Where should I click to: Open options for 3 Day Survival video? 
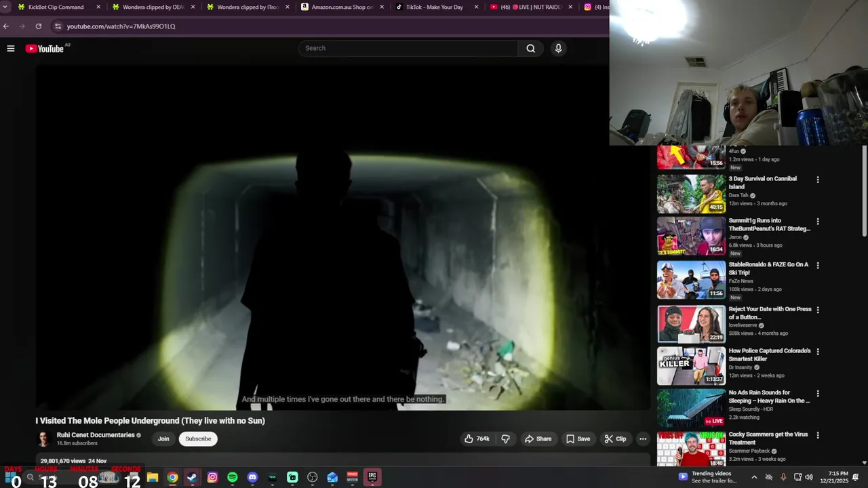coord(818,180)
